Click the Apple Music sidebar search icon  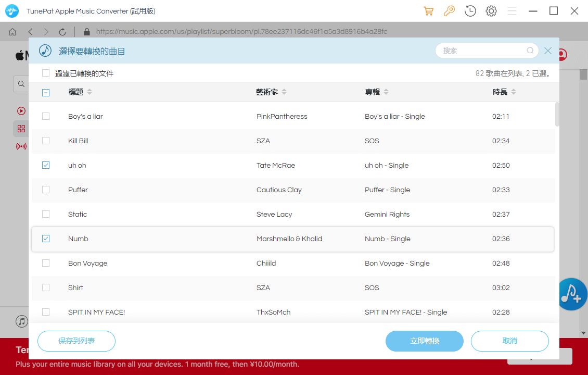(21, 84)
